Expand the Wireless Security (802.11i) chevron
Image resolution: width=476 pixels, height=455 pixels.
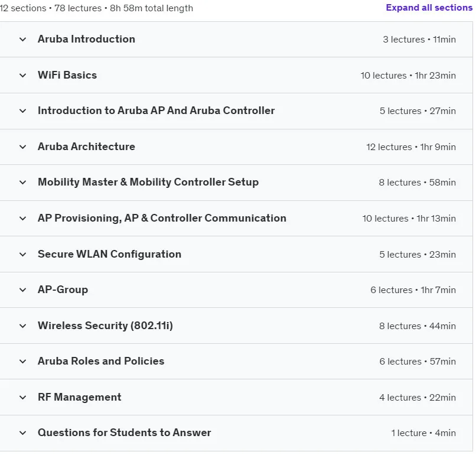tap(23, 326)
